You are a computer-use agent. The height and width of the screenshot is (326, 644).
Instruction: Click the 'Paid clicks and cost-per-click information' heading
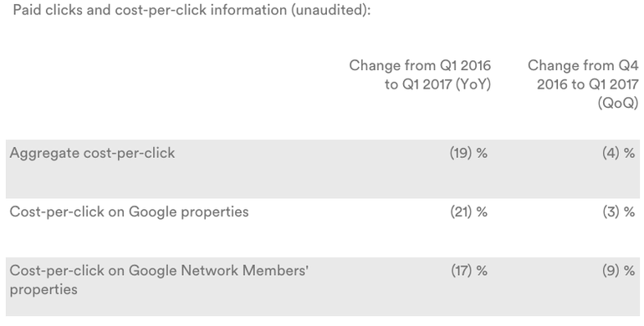[x=192, y=10]
